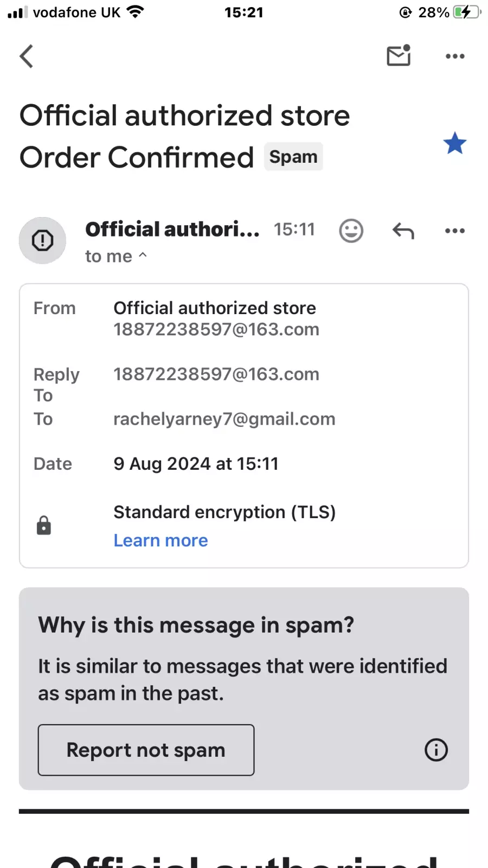Mark email as unread via envelope icon
The width and height of the screenshot is (488, 868).
point(399,55)
